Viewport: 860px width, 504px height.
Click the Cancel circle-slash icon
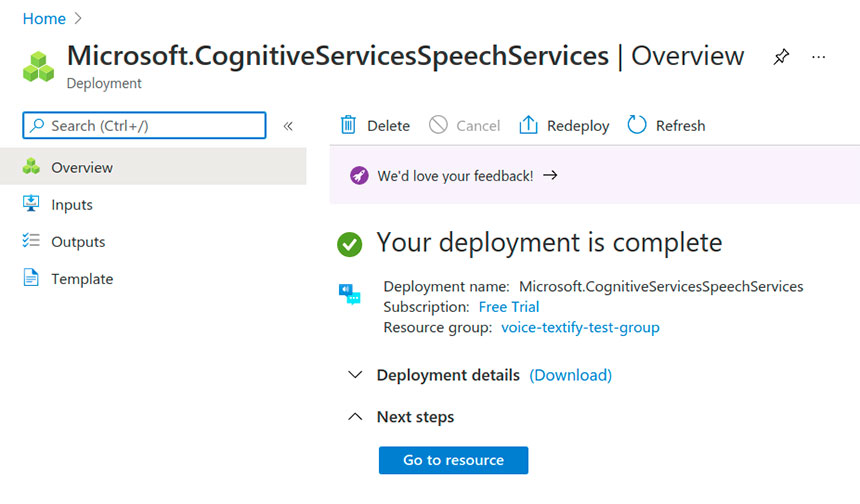(x=438, y=125)
